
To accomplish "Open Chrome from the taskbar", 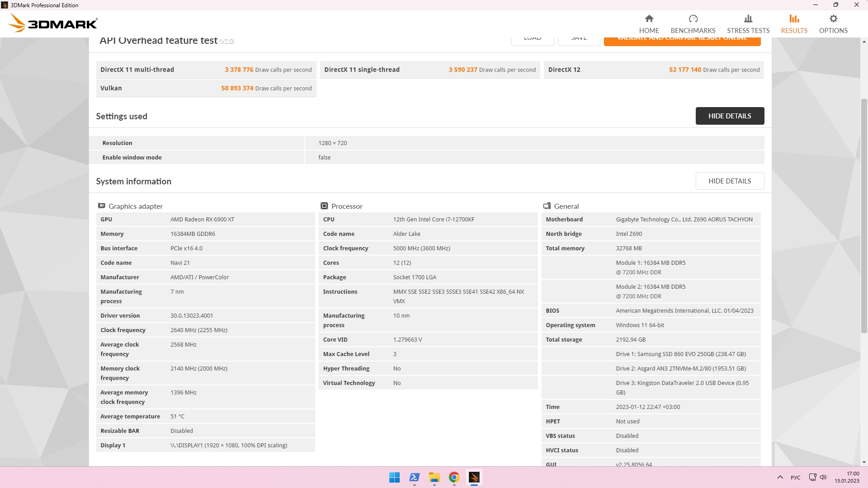I will click(454, 477).
